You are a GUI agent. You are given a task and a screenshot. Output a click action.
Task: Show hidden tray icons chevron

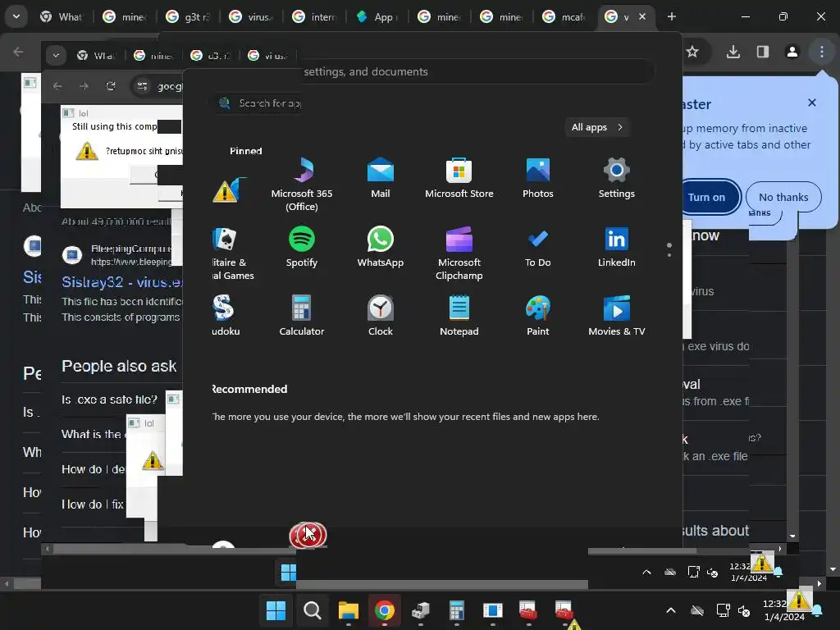[x=671, y=610]
